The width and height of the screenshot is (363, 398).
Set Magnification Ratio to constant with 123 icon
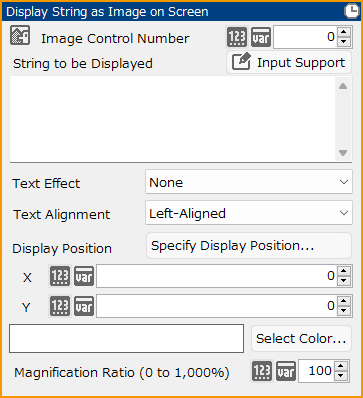tap(262, 371)
